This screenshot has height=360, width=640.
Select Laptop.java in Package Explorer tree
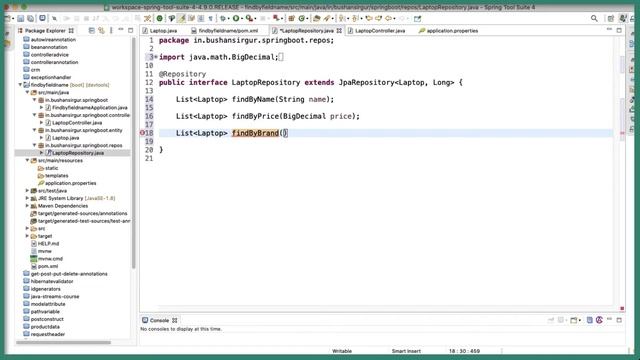(65, 138)
